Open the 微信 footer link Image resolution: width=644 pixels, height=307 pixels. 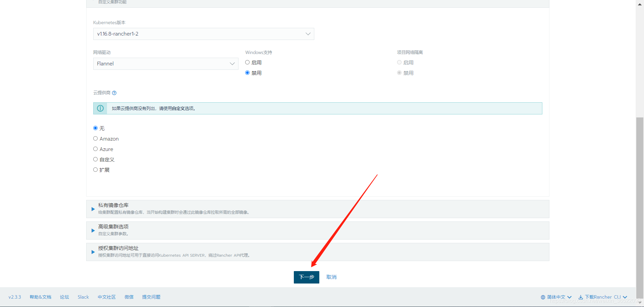[129, 297]
